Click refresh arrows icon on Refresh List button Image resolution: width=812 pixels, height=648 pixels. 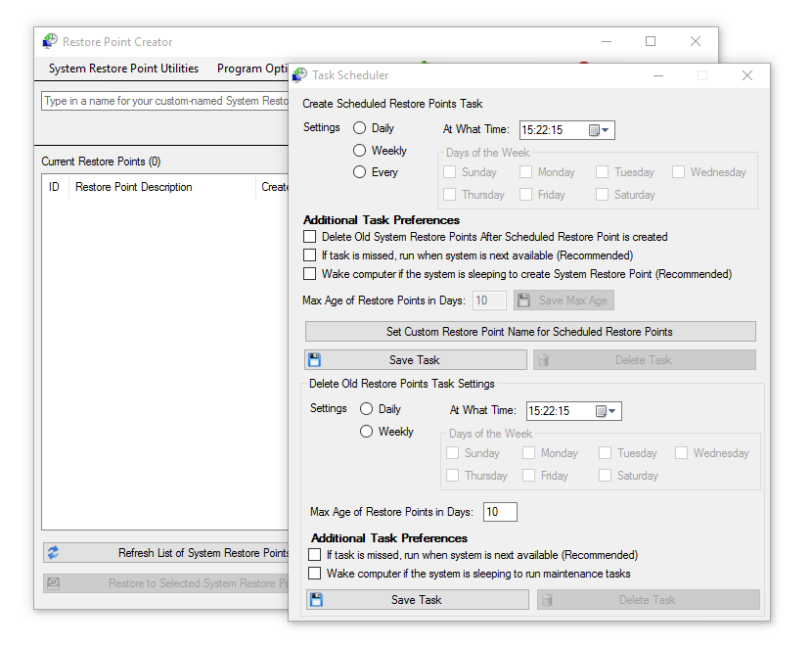tap(54, 553)
